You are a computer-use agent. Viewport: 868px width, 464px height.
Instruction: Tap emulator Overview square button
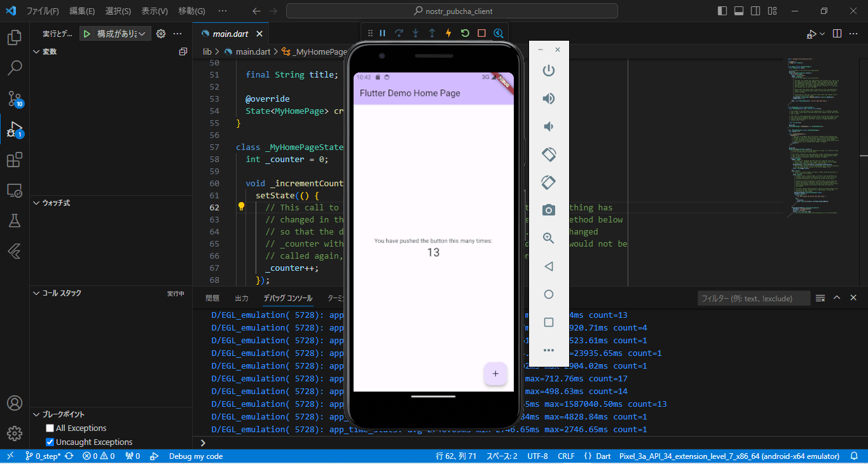click(x=549, y=322)
